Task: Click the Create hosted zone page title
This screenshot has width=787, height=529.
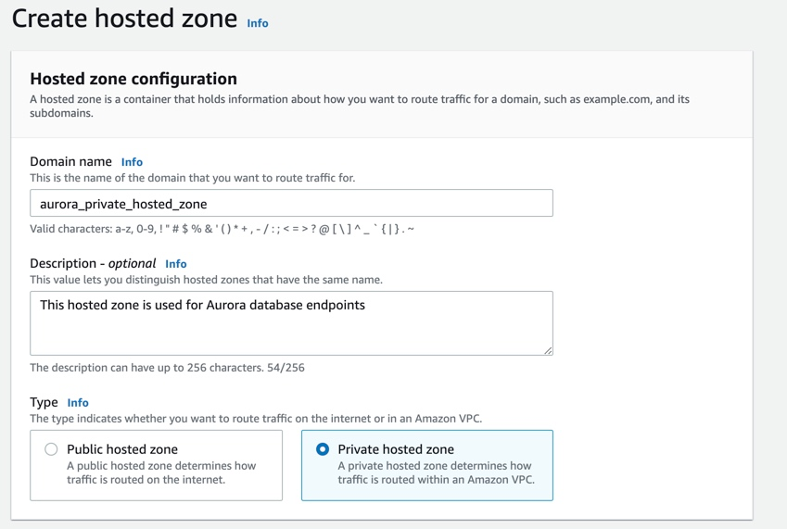Action: tap(124, 19)
